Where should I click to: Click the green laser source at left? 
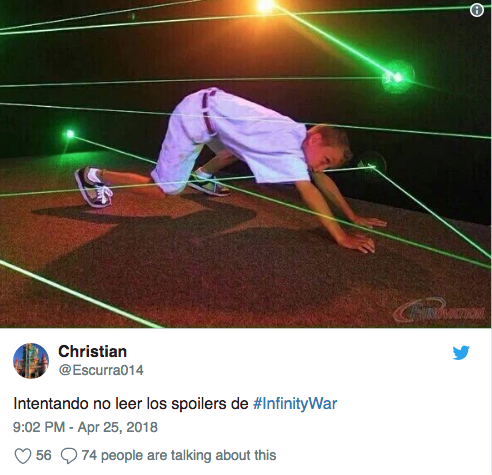[70, 134]
